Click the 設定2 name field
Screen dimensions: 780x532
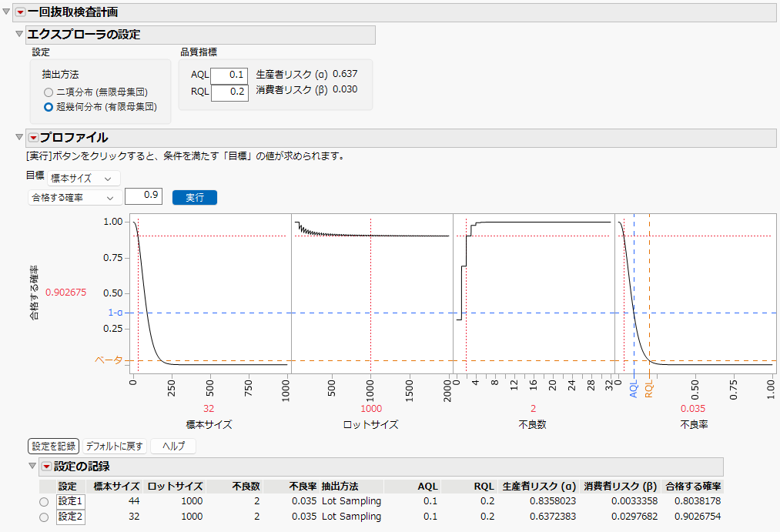pos(70,517)
